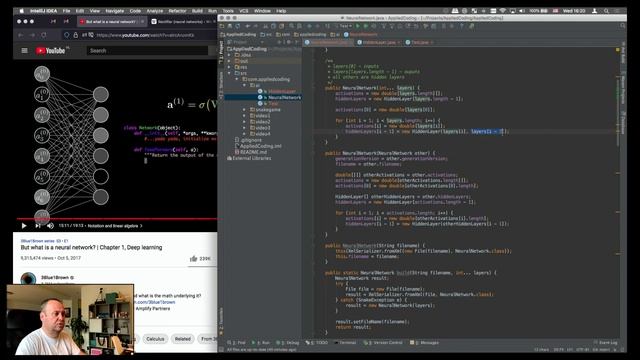Expand the snakegame package
Viewport: 640px width, 360px height.
click(244, 109)
